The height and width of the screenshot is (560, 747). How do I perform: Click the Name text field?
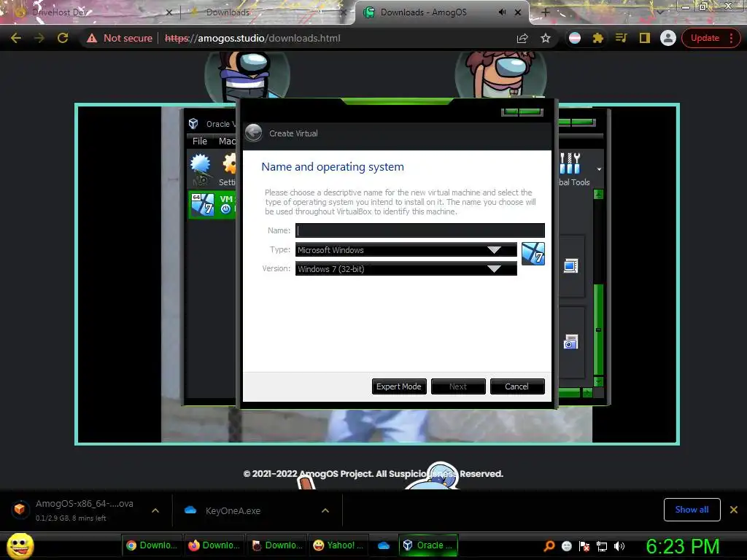tap(419, 230)
